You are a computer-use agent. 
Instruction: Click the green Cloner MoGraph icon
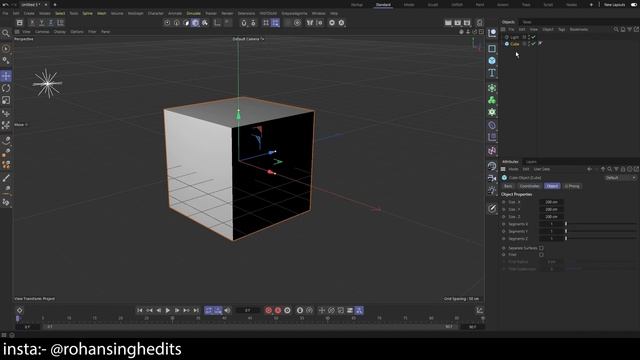(492, 100)
